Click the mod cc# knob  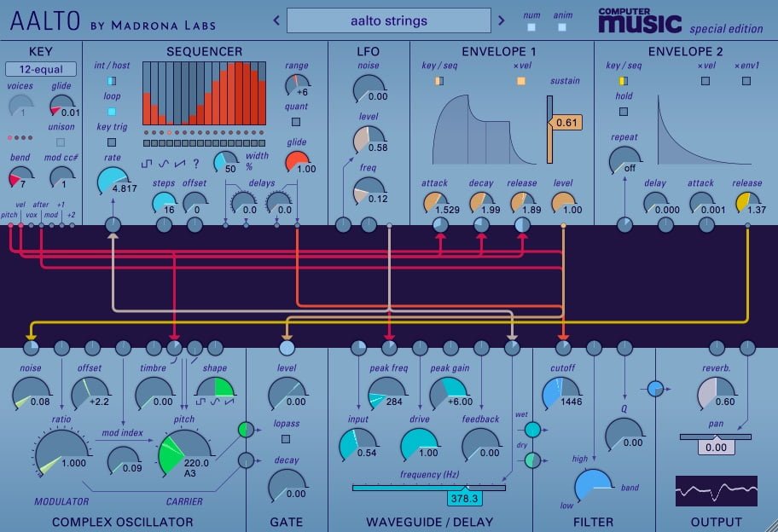click(62, 177)
